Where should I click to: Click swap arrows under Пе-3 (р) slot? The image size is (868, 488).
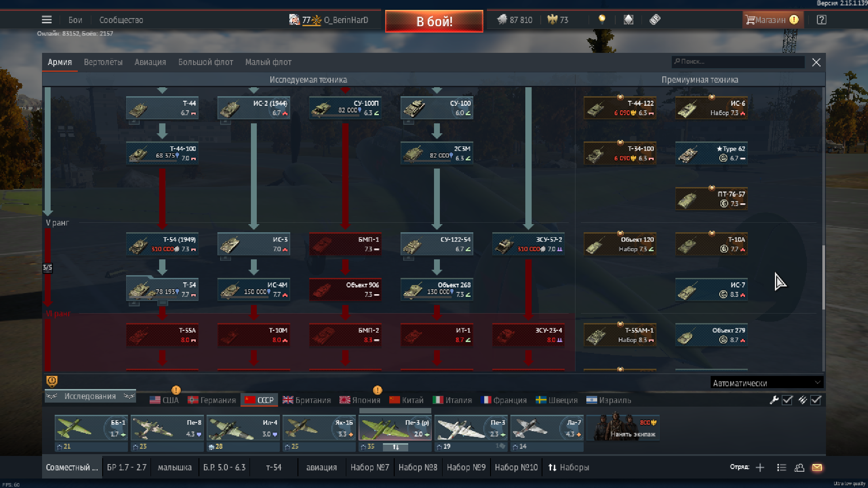[x=396, y=447]
